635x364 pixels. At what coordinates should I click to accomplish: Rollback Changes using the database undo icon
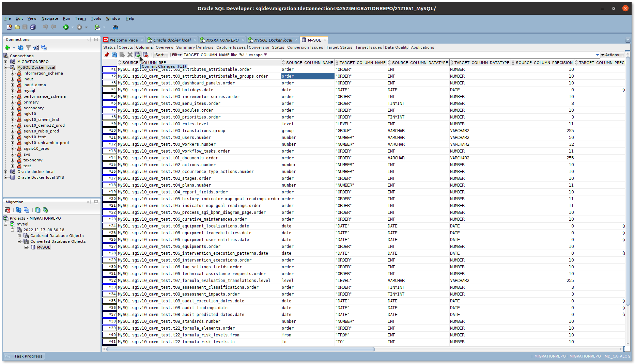click(x=145, y=55)
